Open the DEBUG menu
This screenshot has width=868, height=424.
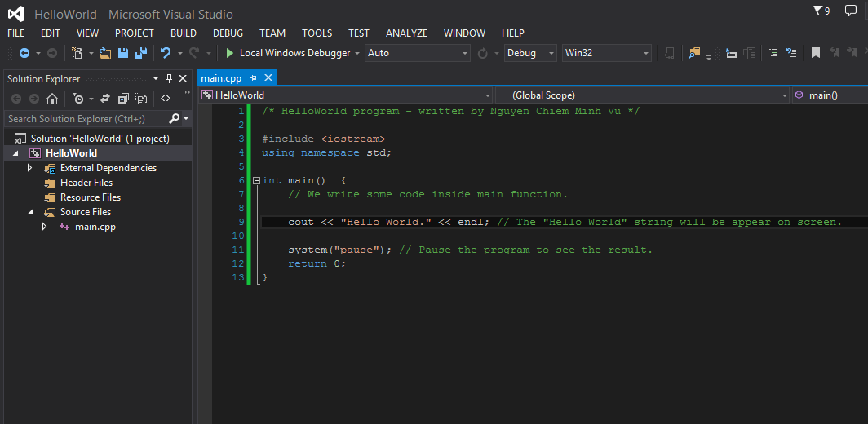coord(228,33)
